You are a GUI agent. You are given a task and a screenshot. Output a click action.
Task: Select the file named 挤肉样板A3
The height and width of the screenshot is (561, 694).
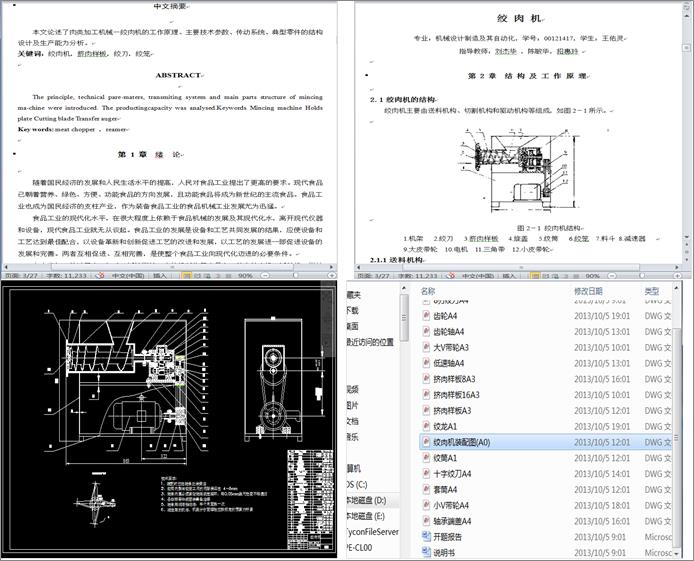coord(452,411)
